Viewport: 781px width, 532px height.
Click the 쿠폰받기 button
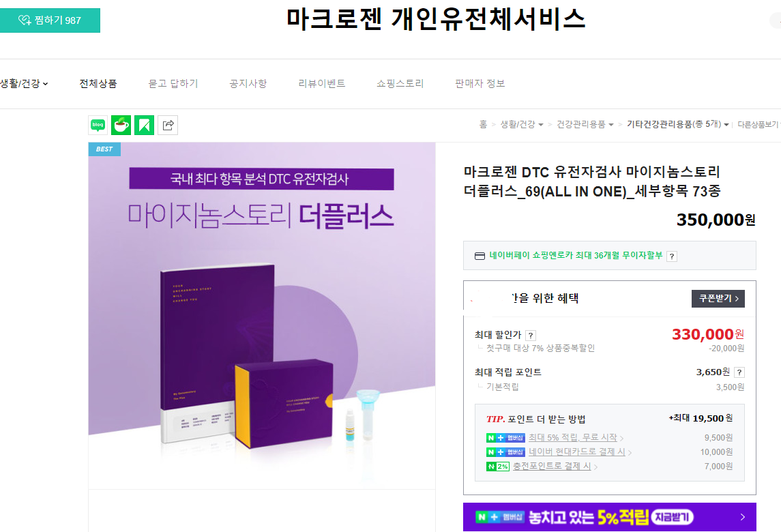[718, 298]
